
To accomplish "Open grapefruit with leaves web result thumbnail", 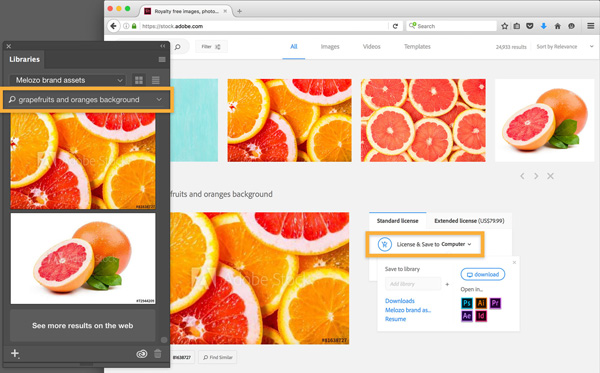I will 545,120.
